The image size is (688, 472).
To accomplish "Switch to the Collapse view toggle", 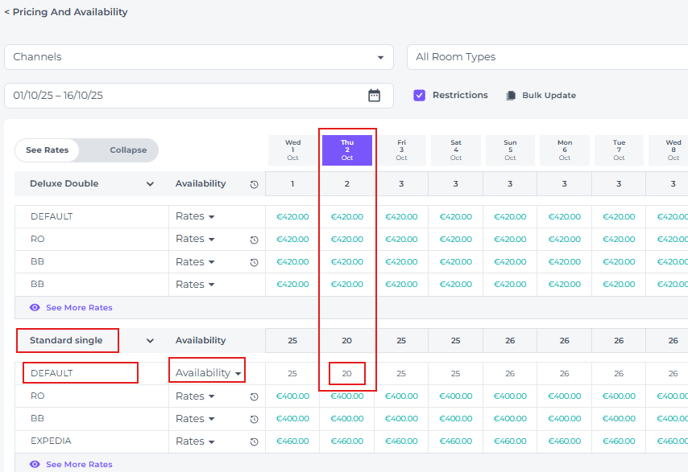I will 128,150.
